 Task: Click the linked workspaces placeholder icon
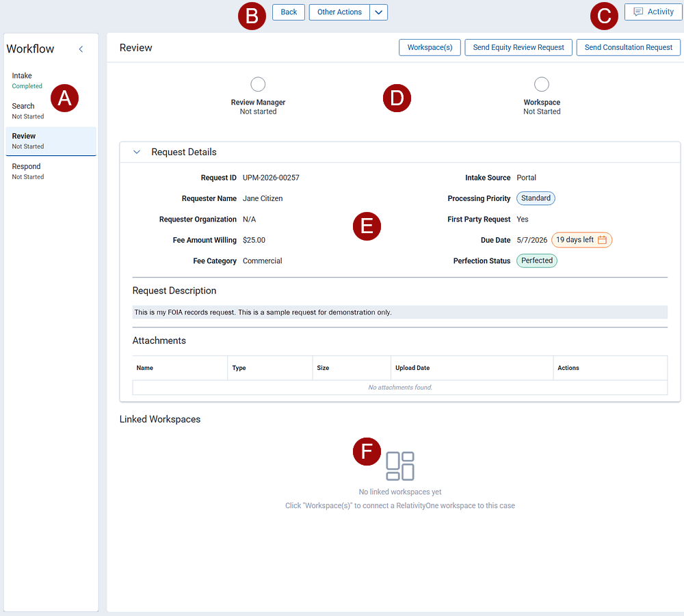pyautogui.click(x=400, y=466)
